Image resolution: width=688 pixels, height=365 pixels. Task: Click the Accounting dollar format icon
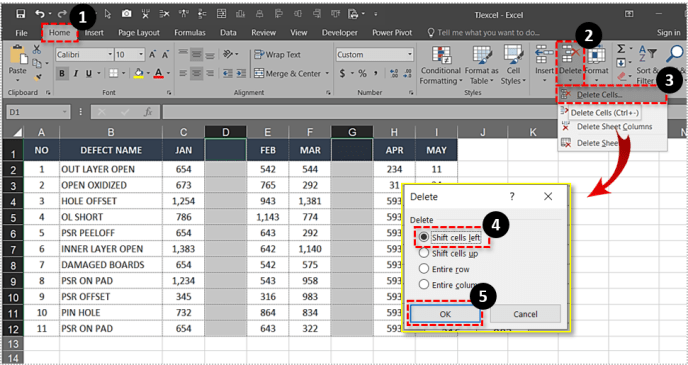[x=342, y=73]
